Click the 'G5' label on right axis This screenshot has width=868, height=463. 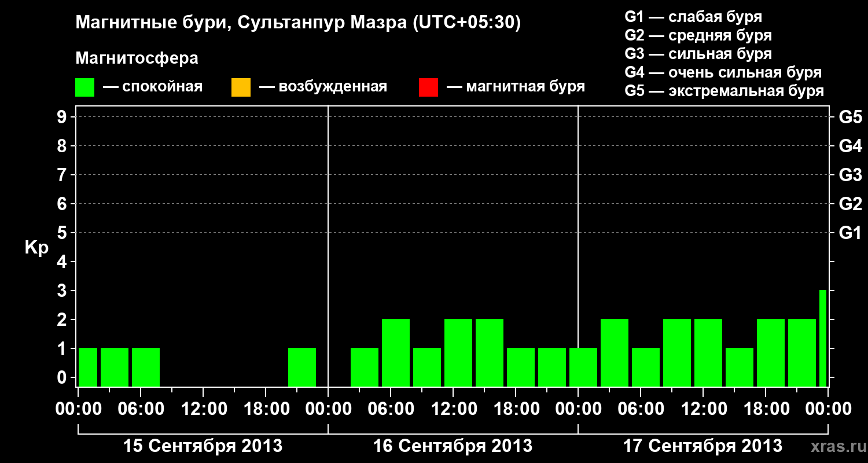click(850, 117)
